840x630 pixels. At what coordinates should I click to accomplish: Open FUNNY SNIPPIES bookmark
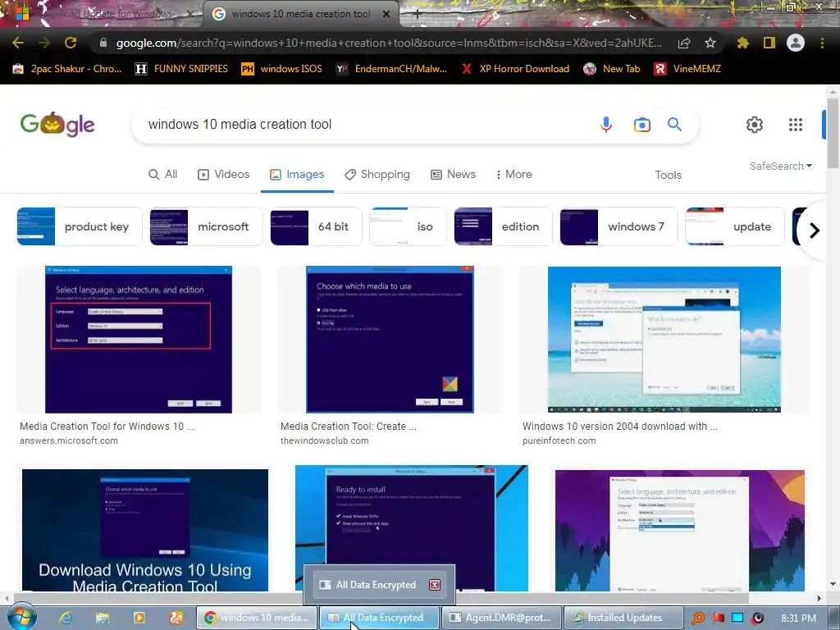pos(181,69)
